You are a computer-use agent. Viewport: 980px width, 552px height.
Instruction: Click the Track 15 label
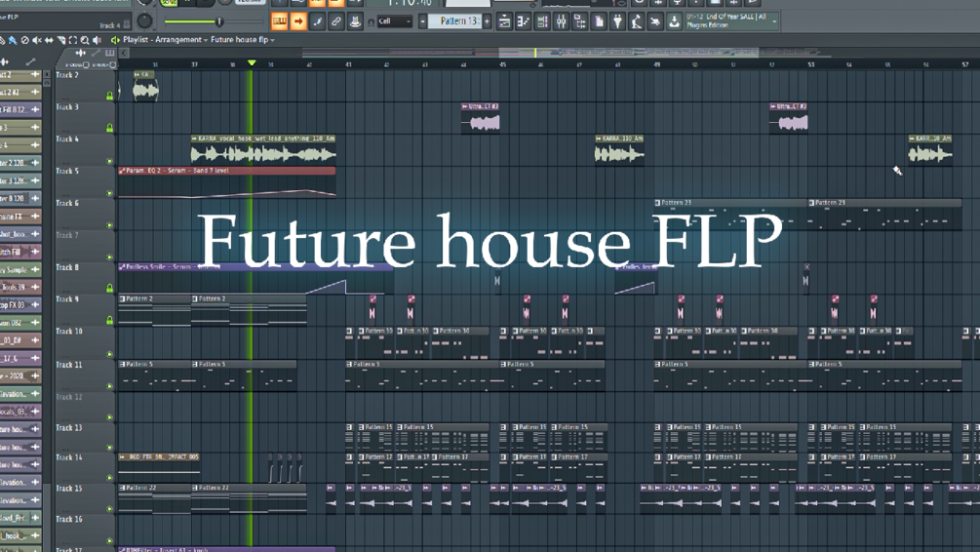[x=69, y=489]
